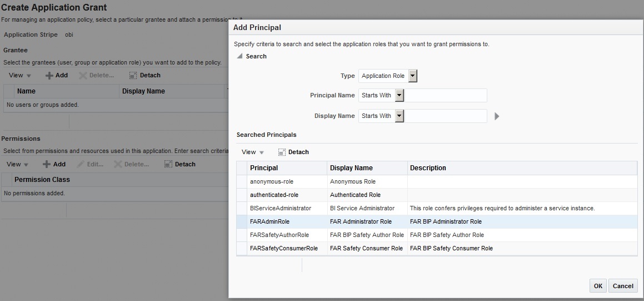Open Principal Name Starts With dropdown
Viewport: 644px width, 301px height.
(x=400, y=95)
